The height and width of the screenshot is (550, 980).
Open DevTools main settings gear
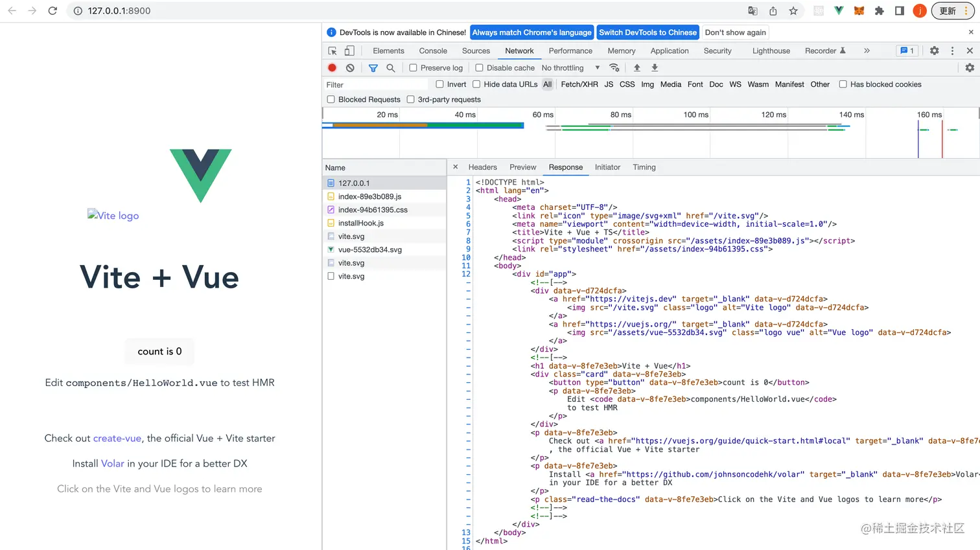tap(934, 51)
